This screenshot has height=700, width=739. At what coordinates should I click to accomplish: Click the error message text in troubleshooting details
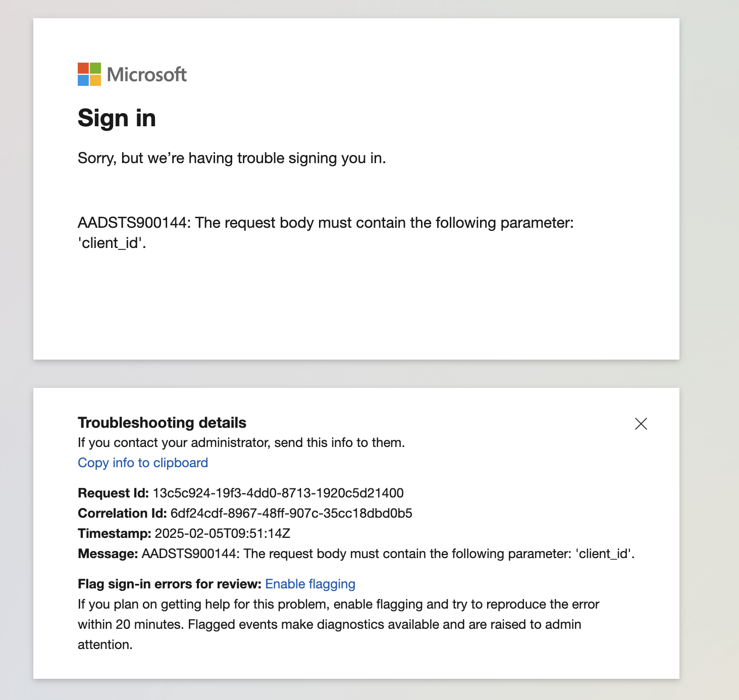tap(388, 554)
